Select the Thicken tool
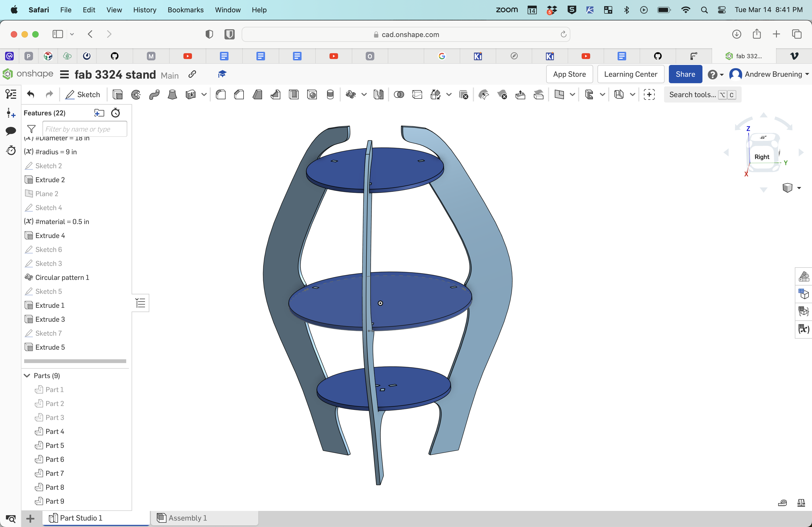 click(190, 94)
